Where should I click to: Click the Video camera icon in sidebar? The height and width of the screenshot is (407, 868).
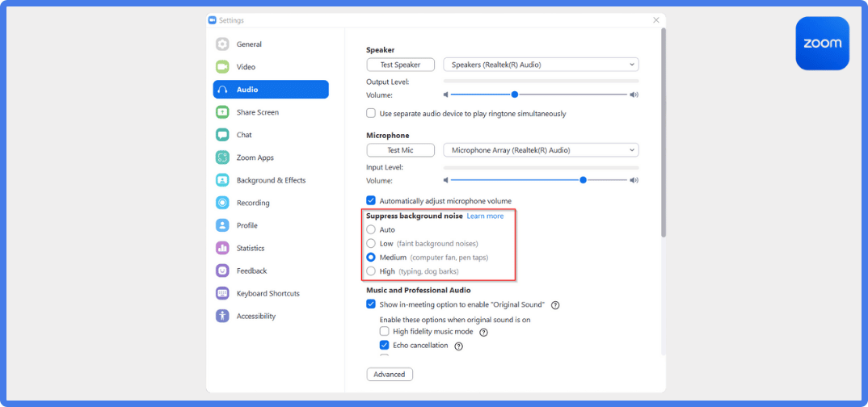pos(222,67)
